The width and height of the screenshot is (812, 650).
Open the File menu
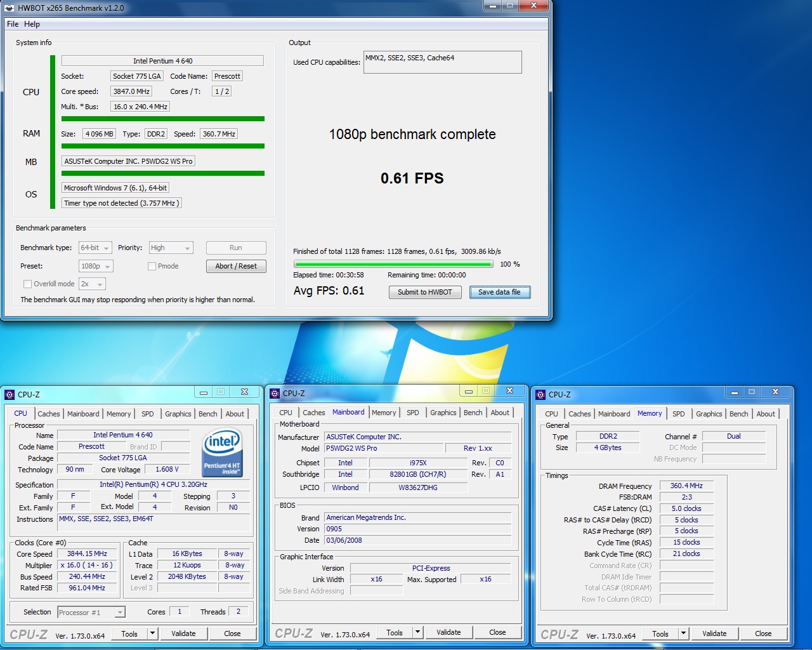click(13, 24)
